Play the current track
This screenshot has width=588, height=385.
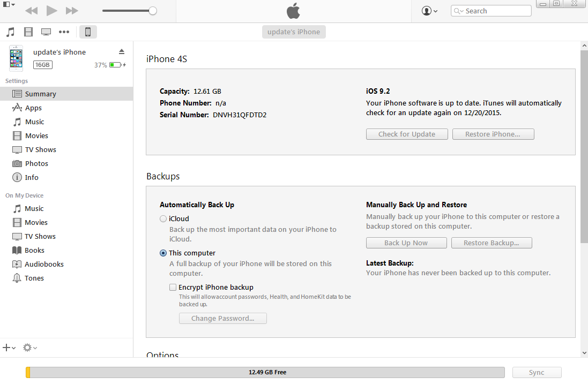pyautogui.click(x=52, y=11)
